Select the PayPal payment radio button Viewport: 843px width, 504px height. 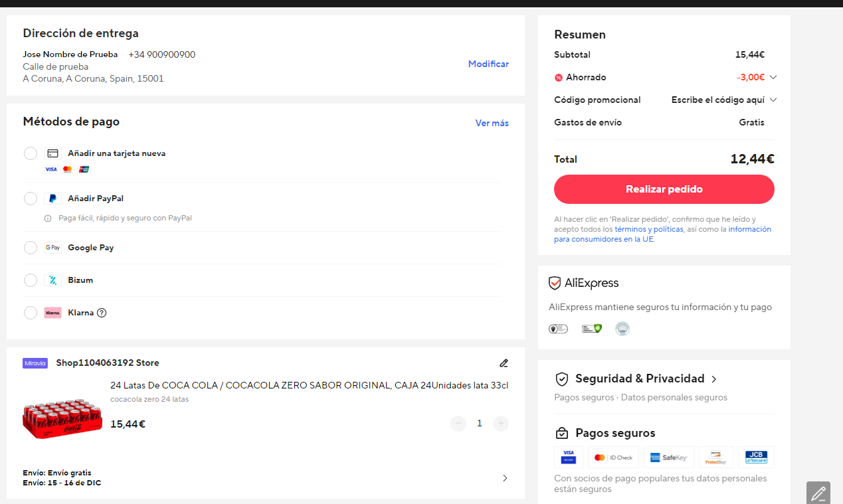31,199
